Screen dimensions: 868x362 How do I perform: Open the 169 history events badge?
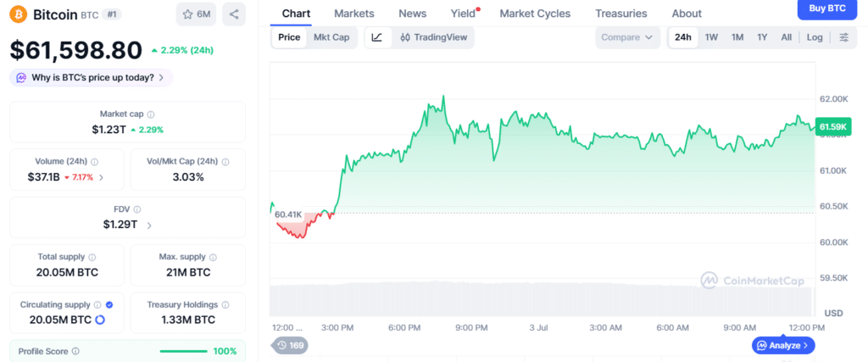[x=291, y=345]
